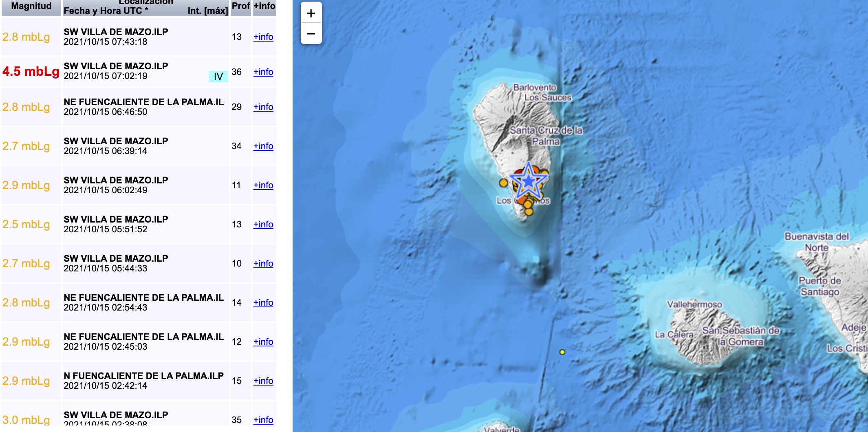This screenshot has height=432, width=868.
Task: Open +info for the 4.5 mbLg earthquake
Action: (263, 72)
